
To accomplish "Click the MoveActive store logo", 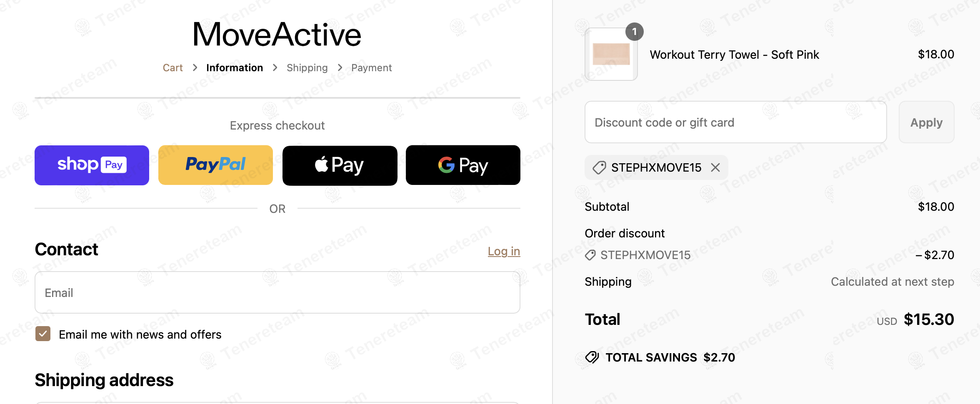I will [277, 34].
